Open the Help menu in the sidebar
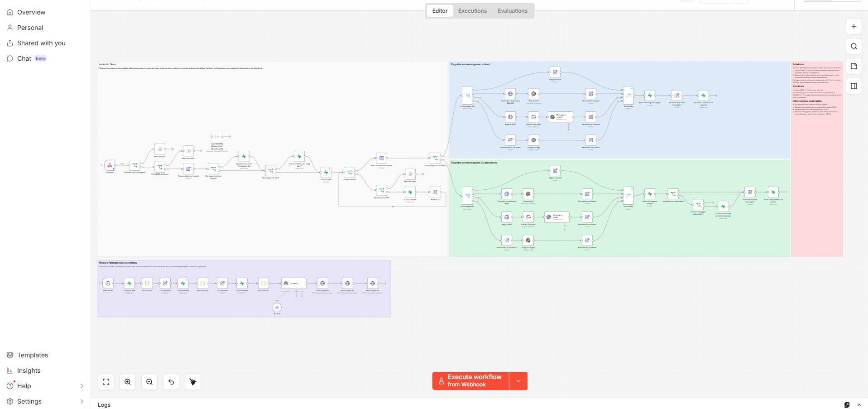This screenshot has height=409, width=868. point(45,386)
